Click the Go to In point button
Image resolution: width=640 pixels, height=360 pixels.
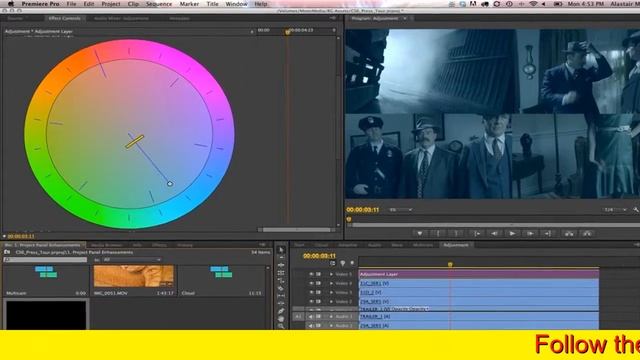476,233
